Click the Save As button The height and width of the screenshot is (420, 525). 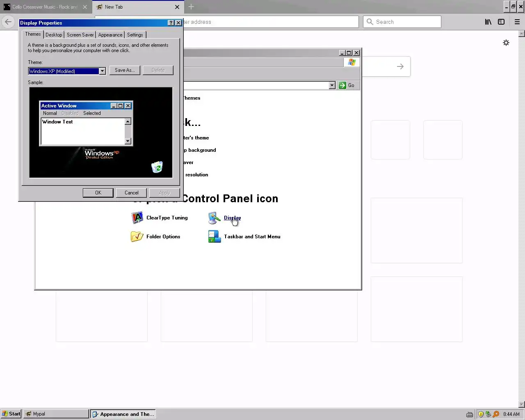125,70
